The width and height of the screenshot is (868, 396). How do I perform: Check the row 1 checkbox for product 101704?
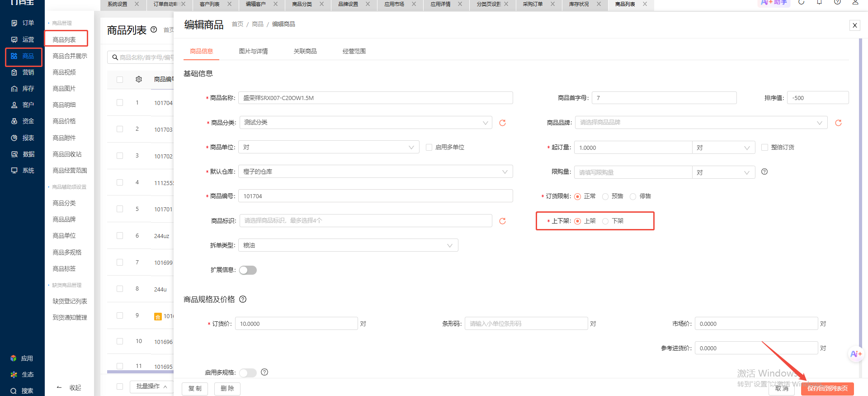point(120,103)
